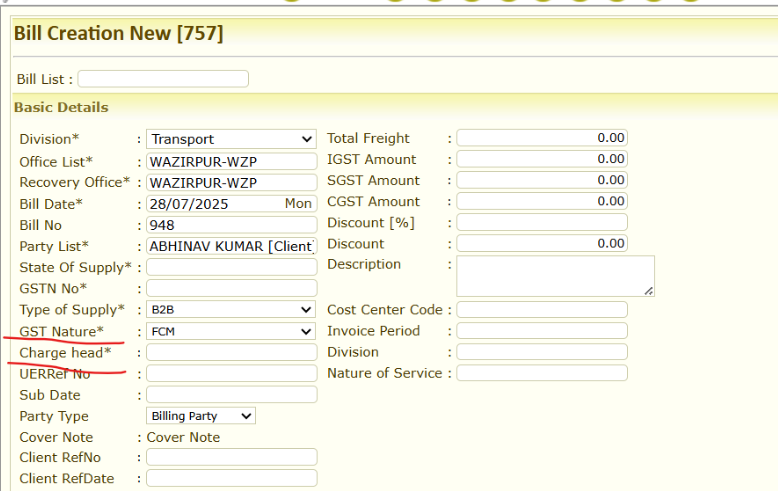778x491 pixels.
Task: Click the State Of Supply field
Action: tap(231, 268)
